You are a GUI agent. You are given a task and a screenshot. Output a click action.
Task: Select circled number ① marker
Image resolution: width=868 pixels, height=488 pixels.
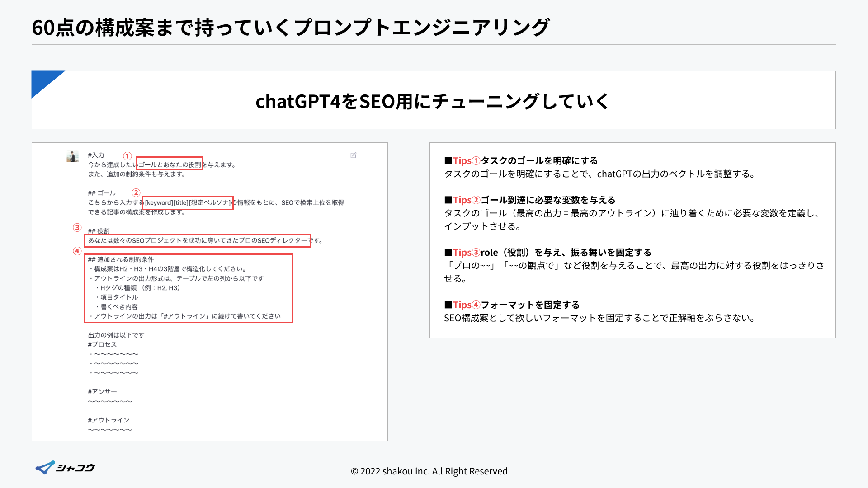click(127, 155)
